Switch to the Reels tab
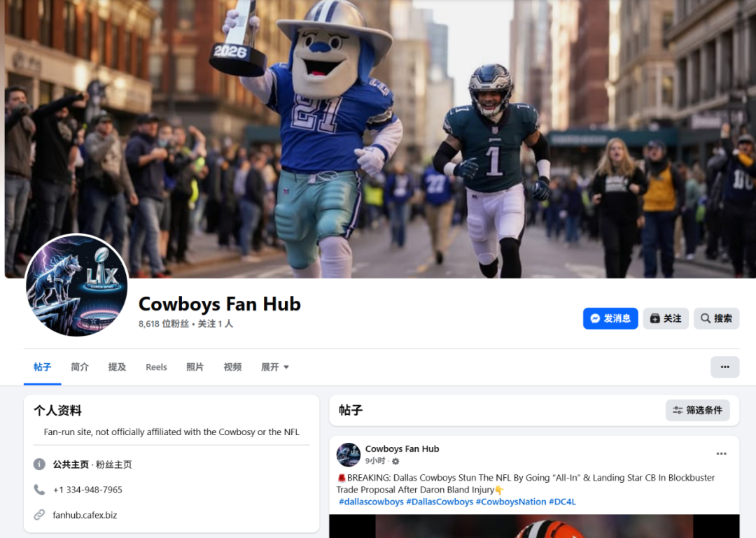 (x=156, y=367)
